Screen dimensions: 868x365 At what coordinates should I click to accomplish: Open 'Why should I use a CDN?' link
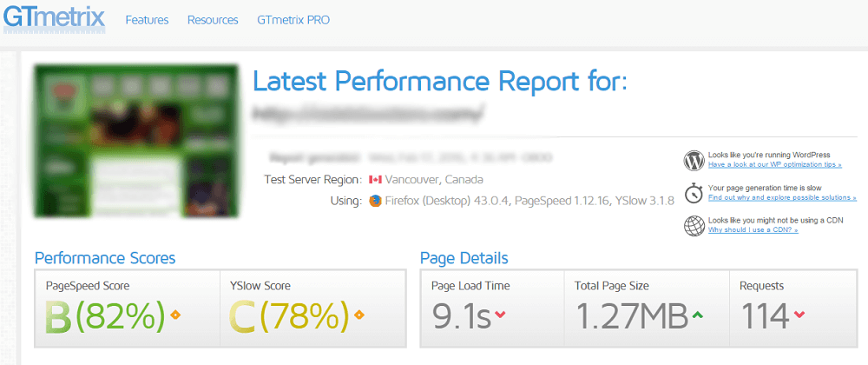[753, 229]
